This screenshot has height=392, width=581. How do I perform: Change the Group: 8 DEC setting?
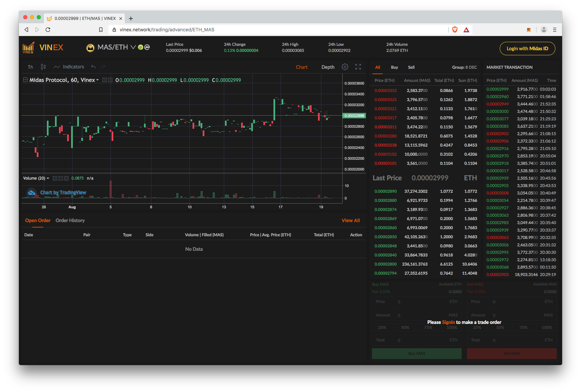(x=464, y=67)
